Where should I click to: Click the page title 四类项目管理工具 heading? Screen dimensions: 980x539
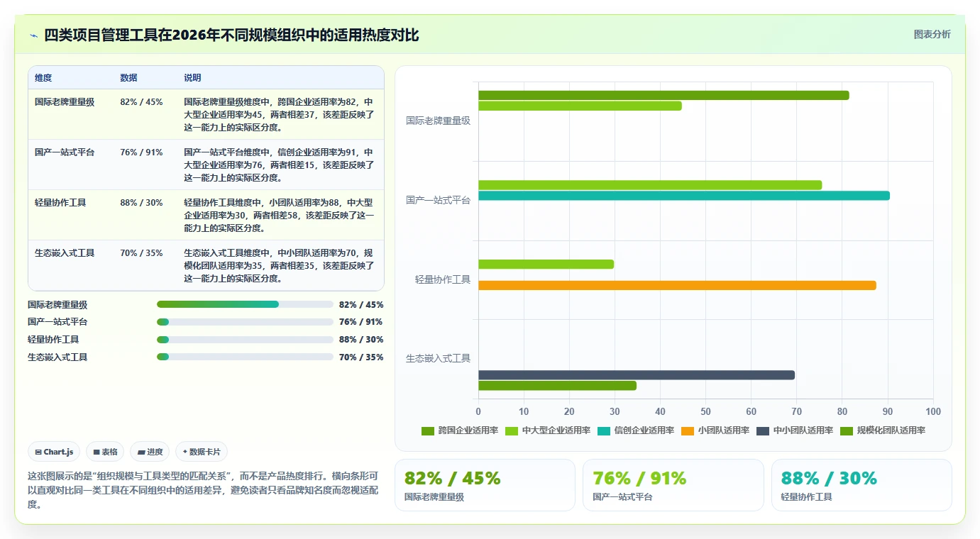tap(231, 35)
